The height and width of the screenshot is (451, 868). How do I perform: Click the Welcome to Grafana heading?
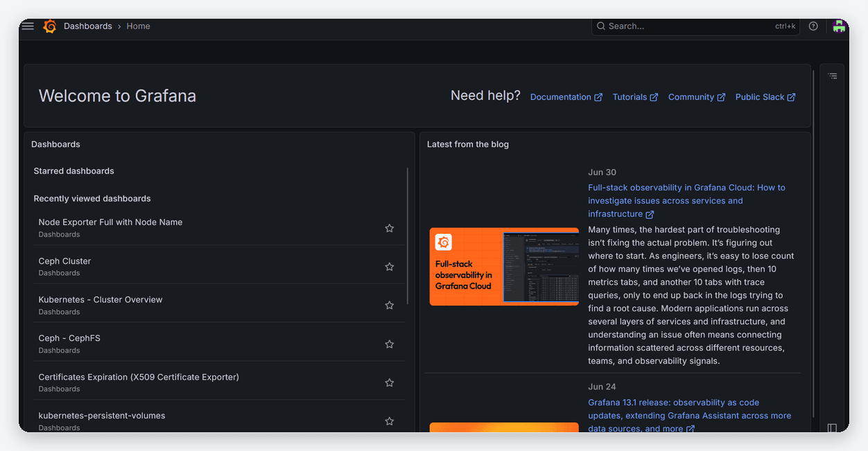(117, 96)
